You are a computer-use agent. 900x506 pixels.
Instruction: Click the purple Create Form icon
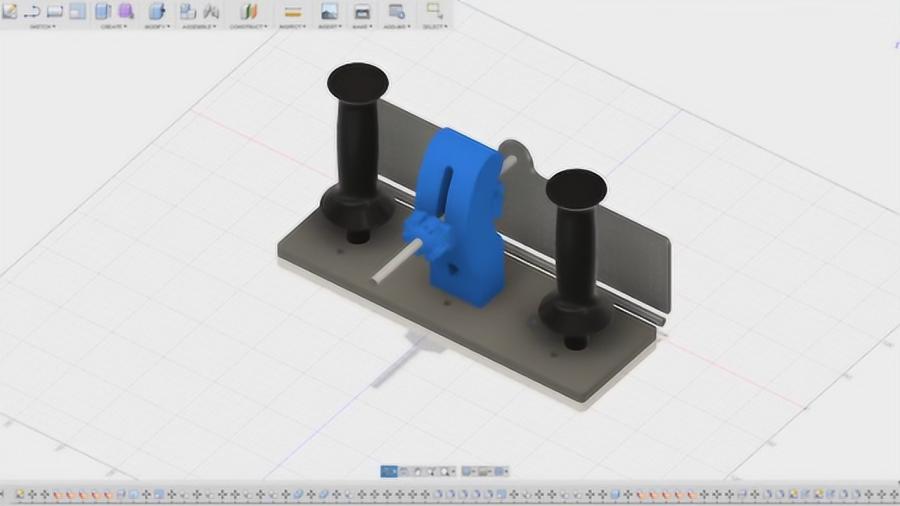[126, 11]
